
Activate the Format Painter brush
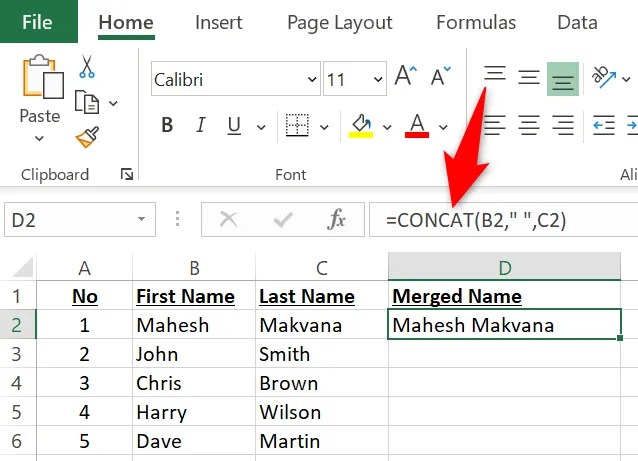[x=87, y=137]
